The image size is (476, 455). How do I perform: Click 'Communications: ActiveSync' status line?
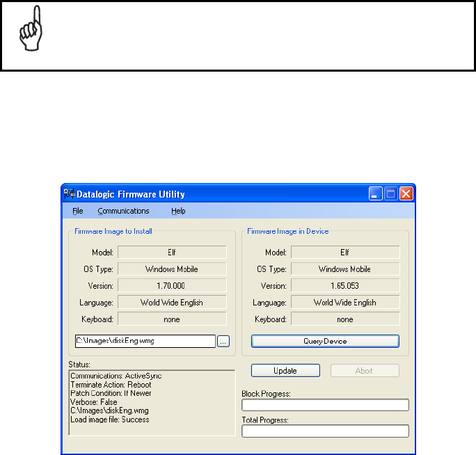click(x=116, y=376)
